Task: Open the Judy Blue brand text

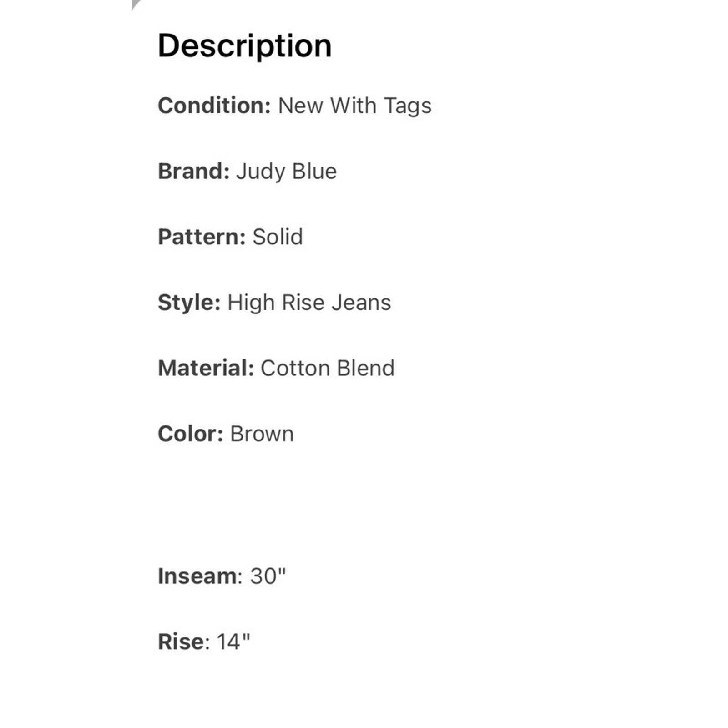Action: click(286, 172)
